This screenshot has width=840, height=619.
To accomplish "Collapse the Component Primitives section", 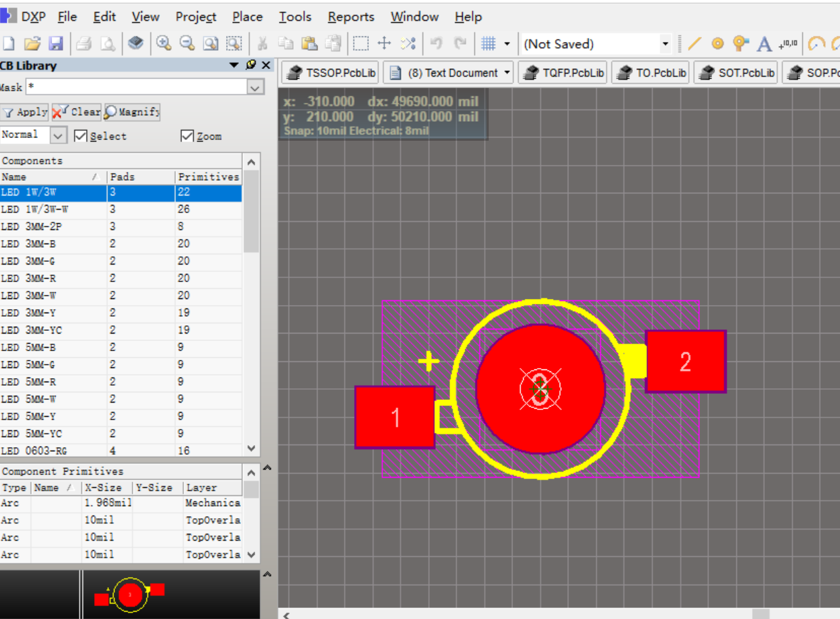I will tap(267, 467).
